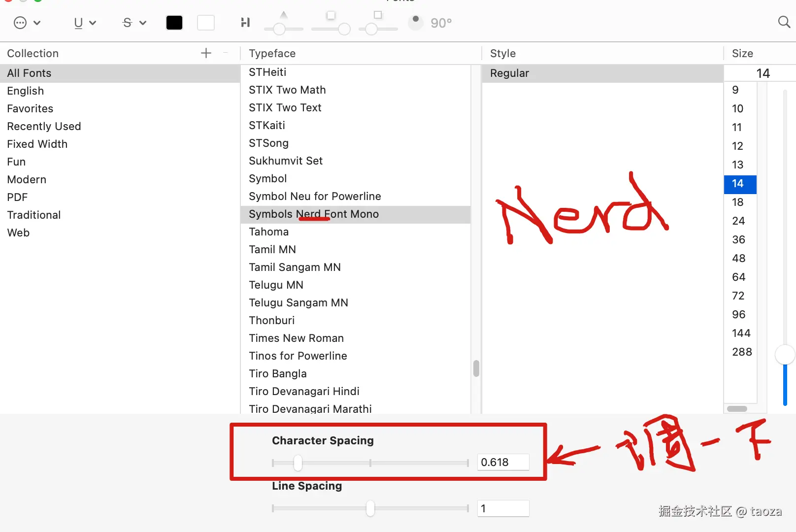Toggle the text shadow button
Viewport: 796px width, 532px height.
point(245,23)
